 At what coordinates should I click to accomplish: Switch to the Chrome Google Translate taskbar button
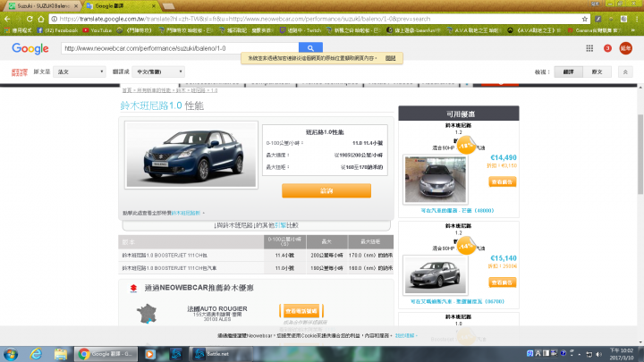point(106,354)
